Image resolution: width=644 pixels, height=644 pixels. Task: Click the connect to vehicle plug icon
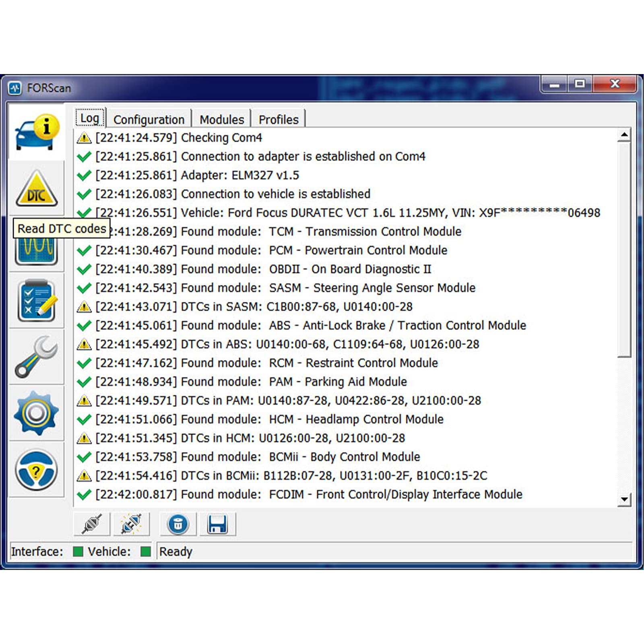[92, 524]
